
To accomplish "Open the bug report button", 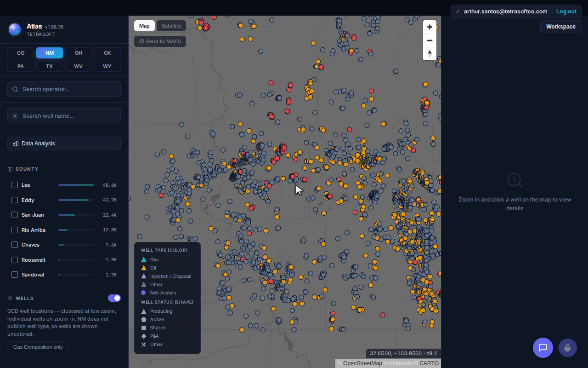I will point(567,347).
